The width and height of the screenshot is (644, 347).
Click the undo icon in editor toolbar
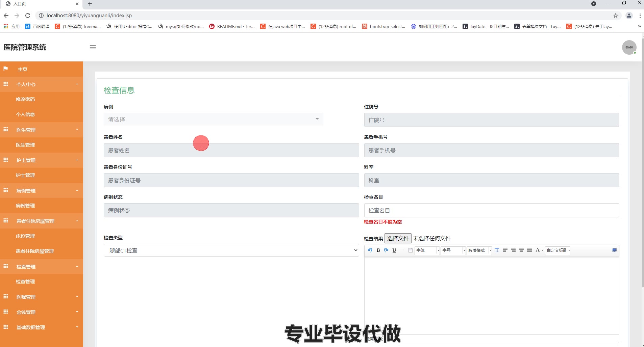pyautogui.click(x=370, y=250)
